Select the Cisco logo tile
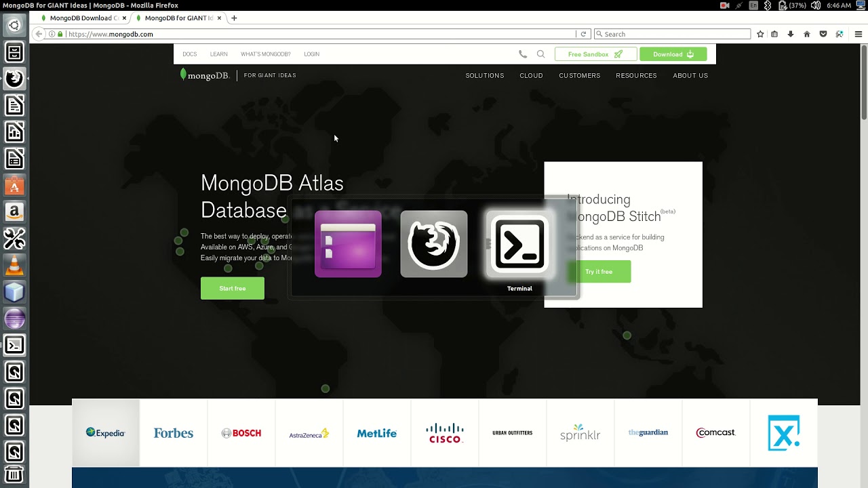The width and height of the screenshot is (868, 488). click(445, 432)
